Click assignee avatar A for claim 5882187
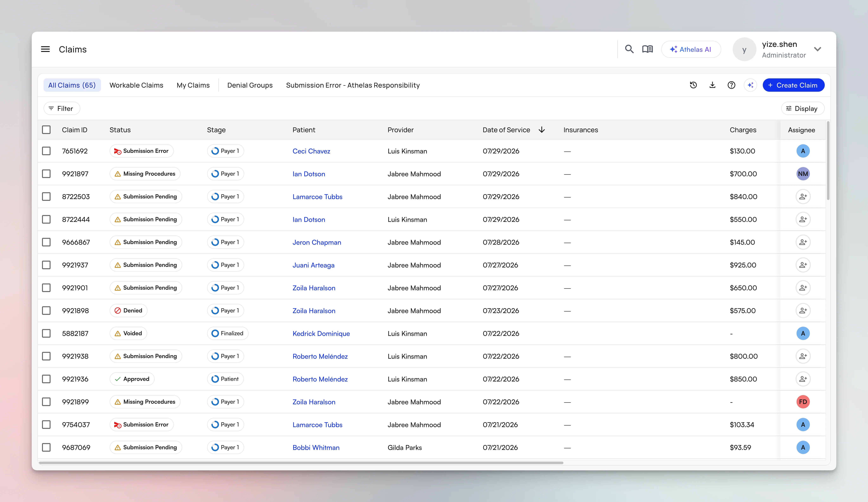This screenshot has height=502, width=868. tap(803, 333)
